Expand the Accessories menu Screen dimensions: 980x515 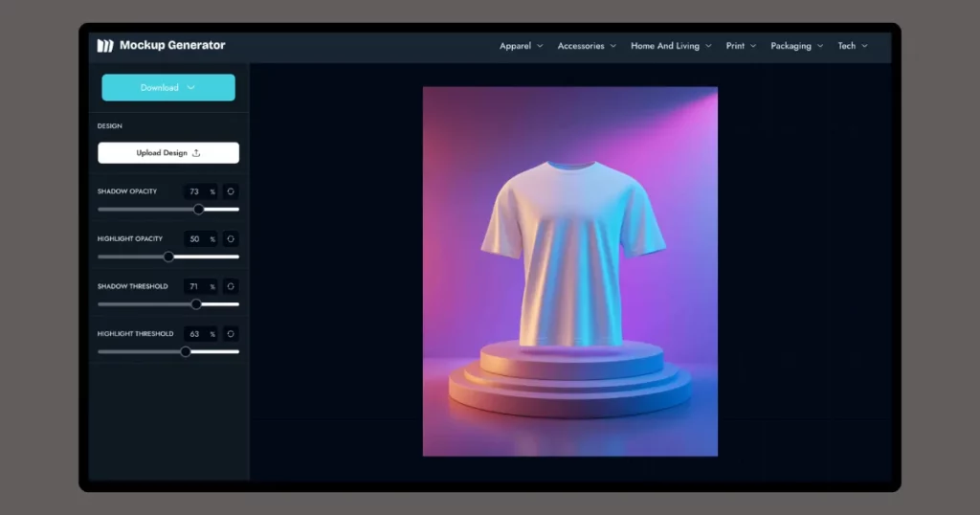click(587, 46)
